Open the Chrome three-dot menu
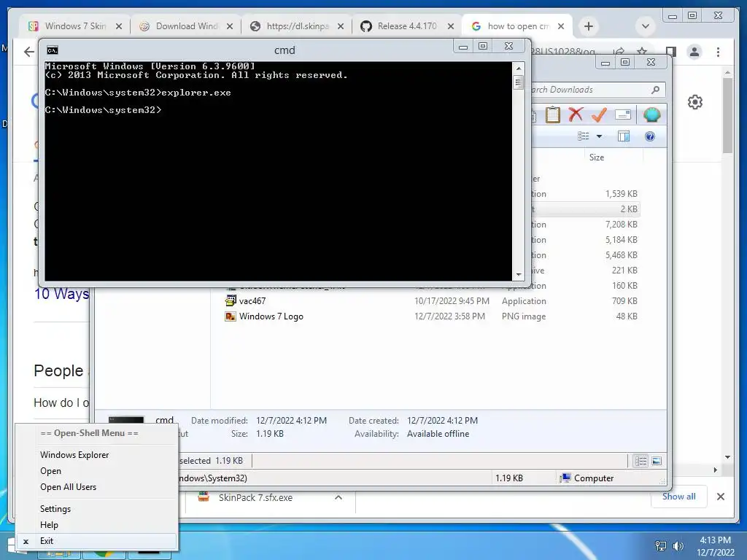The width and height of the screenshot is (747, 560). 718,52
